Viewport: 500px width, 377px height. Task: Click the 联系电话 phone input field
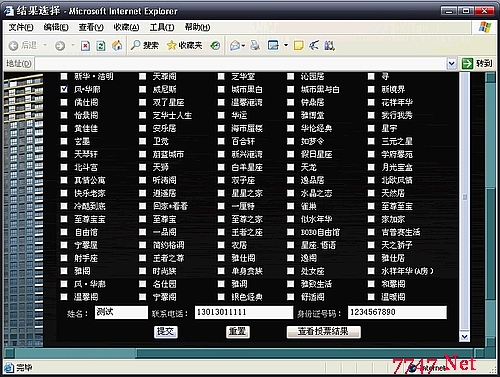244,312
